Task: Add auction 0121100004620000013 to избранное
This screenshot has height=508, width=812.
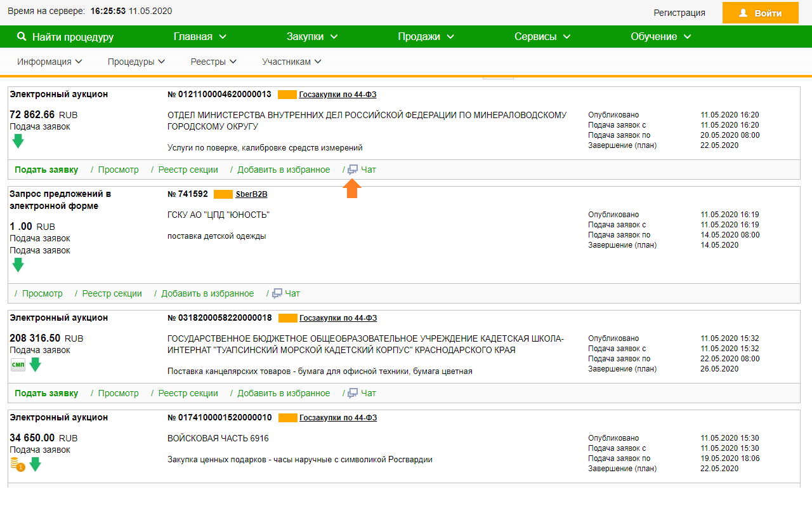Action: click(x=284, y=170)
